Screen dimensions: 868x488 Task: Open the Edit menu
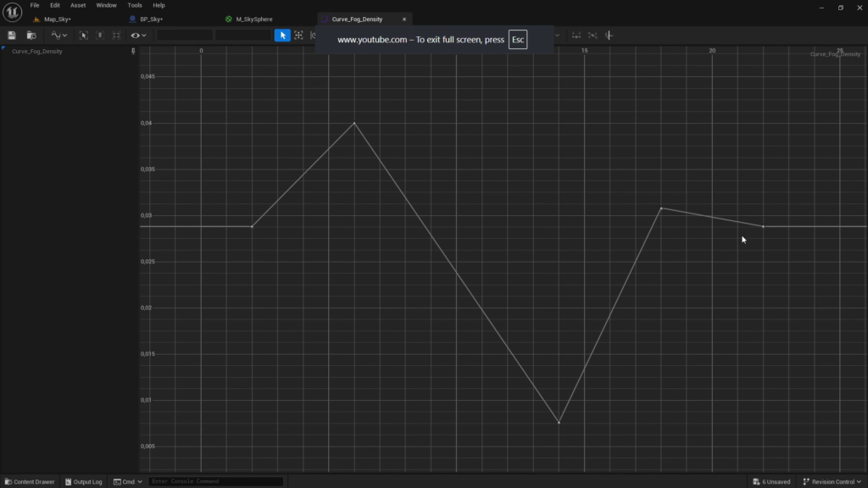pos(55,6)
